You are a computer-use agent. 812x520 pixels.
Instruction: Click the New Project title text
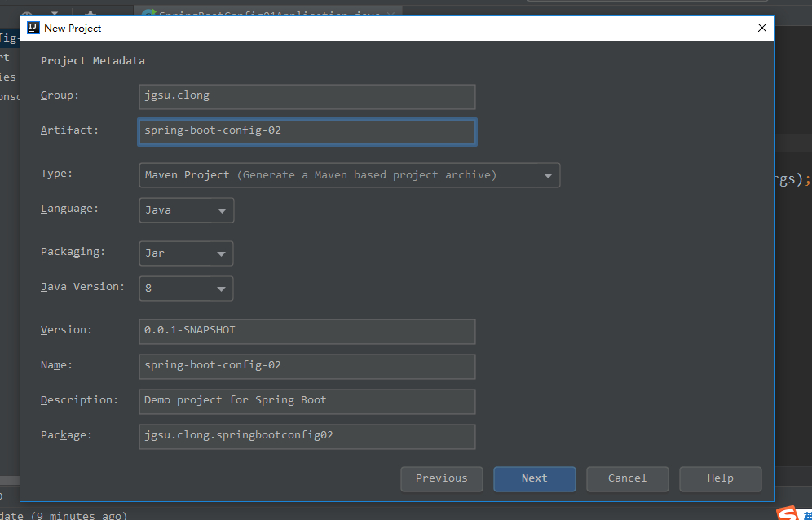click(73, 28)
